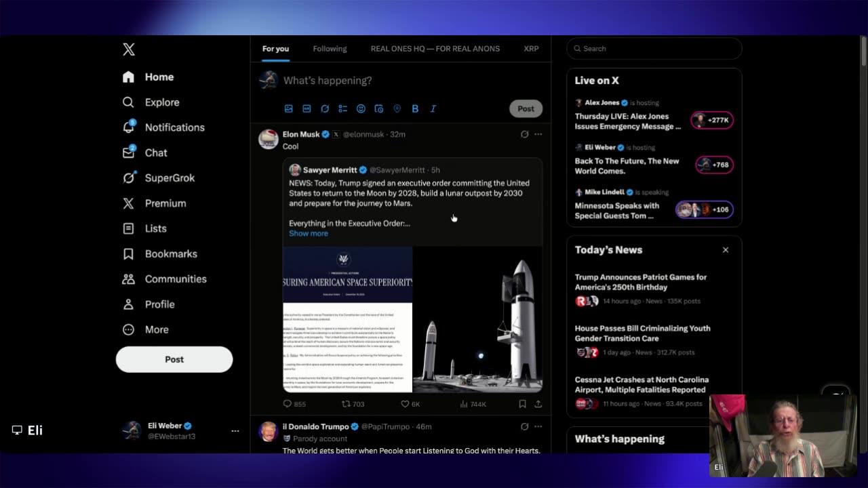Click the Search input field
The image size is (868, 488).
pyautogui.click(x=654, y=49)
